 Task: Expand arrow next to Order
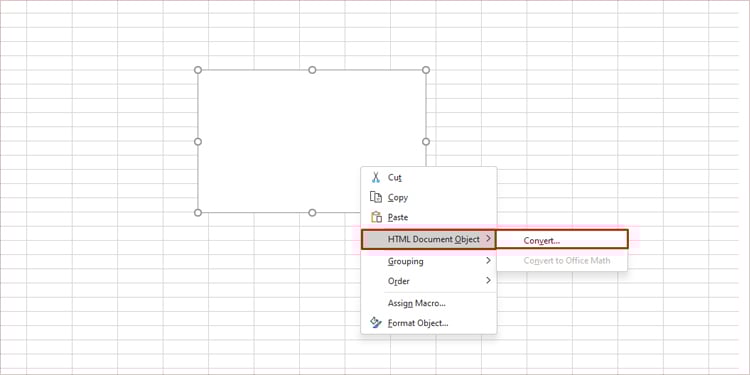(488, 280)
